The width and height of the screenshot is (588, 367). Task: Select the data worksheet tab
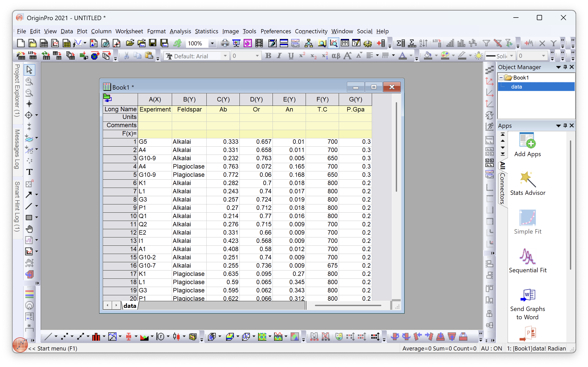[x=130, y=306]
